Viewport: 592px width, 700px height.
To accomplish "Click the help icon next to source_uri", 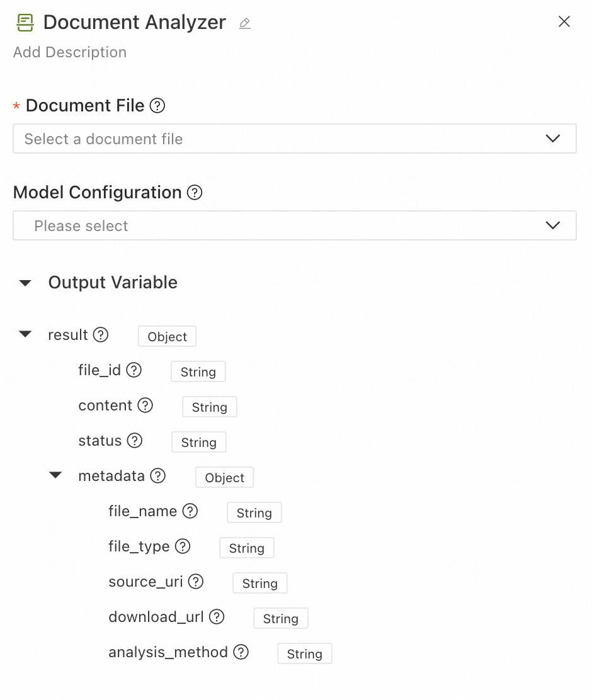I will (196, 582).
